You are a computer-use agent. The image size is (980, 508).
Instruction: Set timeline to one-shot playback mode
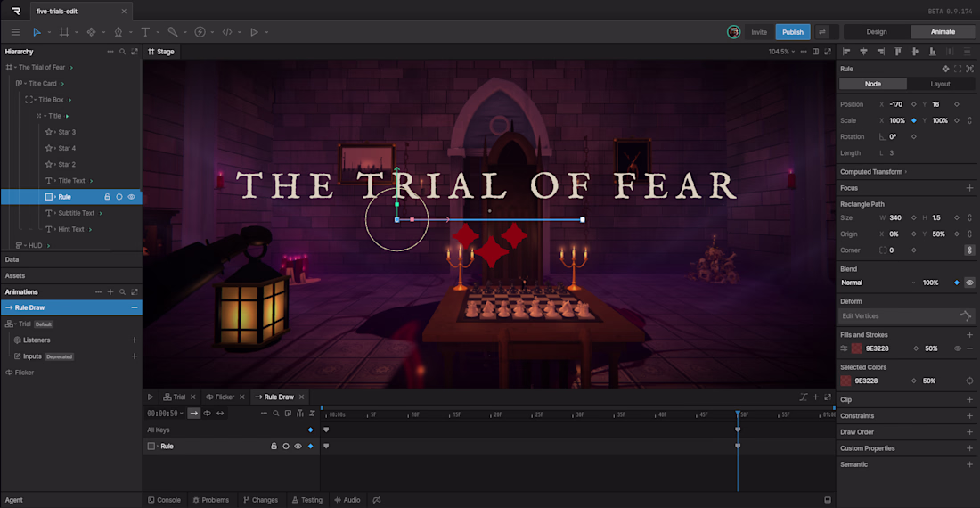click(x=193, y=413)
